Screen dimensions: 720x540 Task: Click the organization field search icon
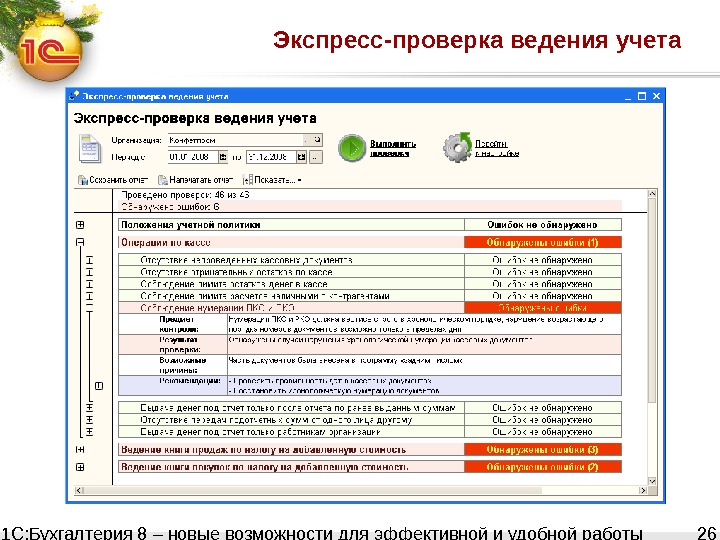318,140
